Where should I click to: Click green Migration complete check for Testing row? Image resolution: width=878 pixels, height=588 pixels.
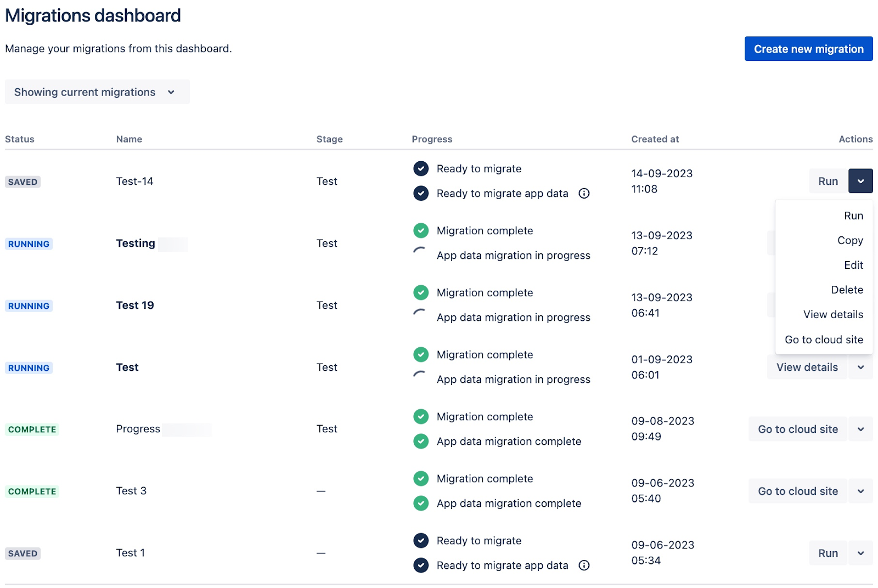click(x=421, y=230)
